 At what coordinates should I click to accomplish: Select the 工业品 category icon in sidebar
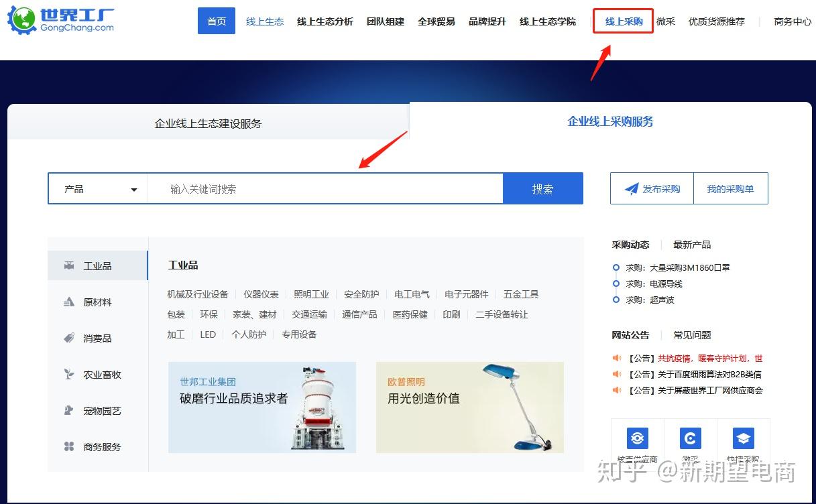pos(69,266)
